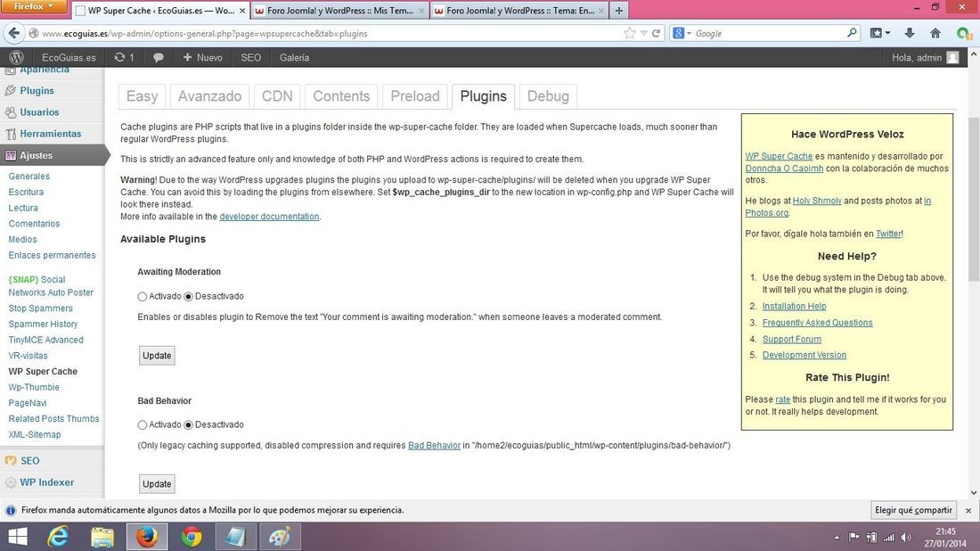Click Elegir qué compartir button
The width and height of the screenshot is (980, 551).
click(x=913, y=510)
